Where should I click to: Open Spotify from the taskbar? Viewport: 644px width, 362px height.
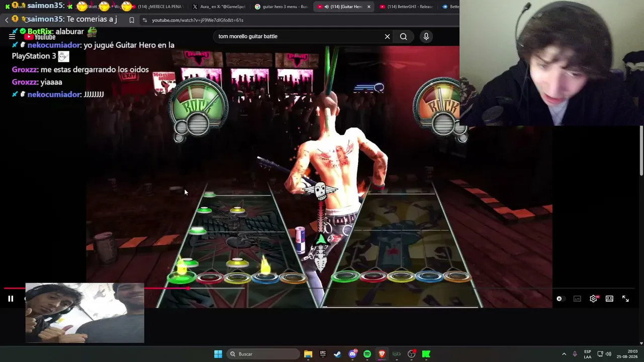click(x=367, y=354)
